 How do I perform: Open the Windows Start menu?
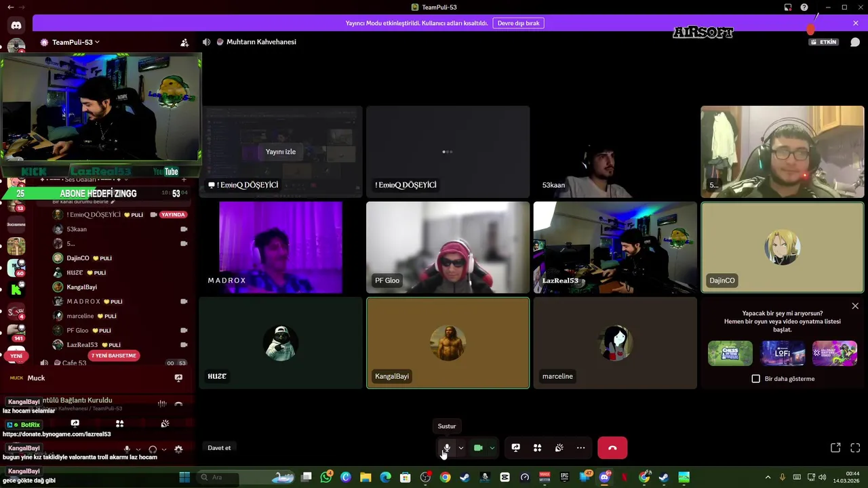184,477
